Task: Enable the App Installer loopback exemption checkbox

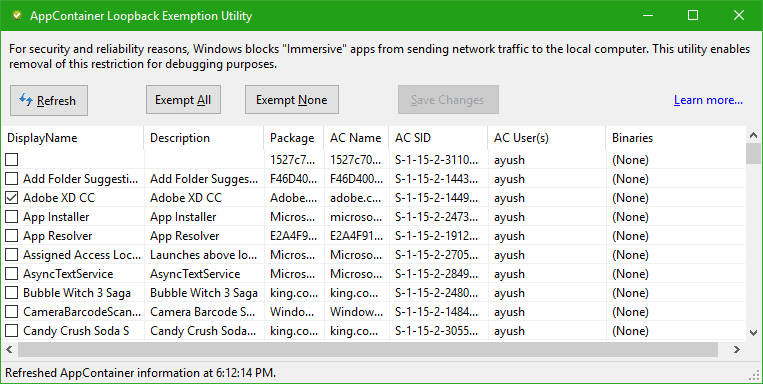Action: (12, 217)
